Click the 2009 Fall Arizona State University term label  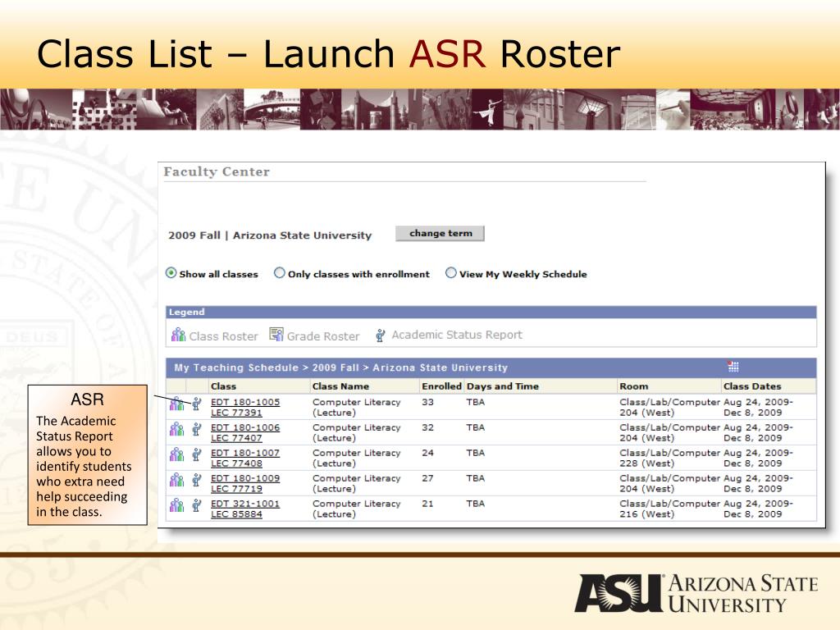[270, 235]
